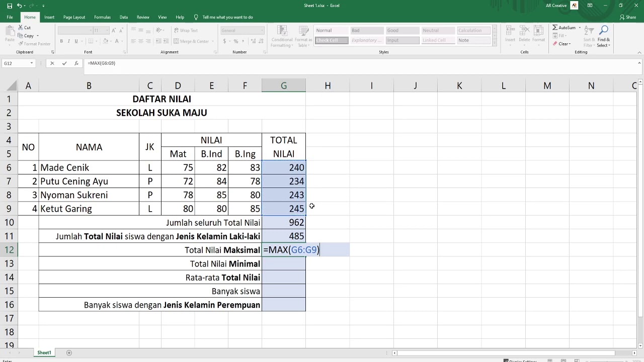Image resolution: width=644 pixels, height=362 pixels.
Task: Cut the selection to the clipboard
Action: 25,28
